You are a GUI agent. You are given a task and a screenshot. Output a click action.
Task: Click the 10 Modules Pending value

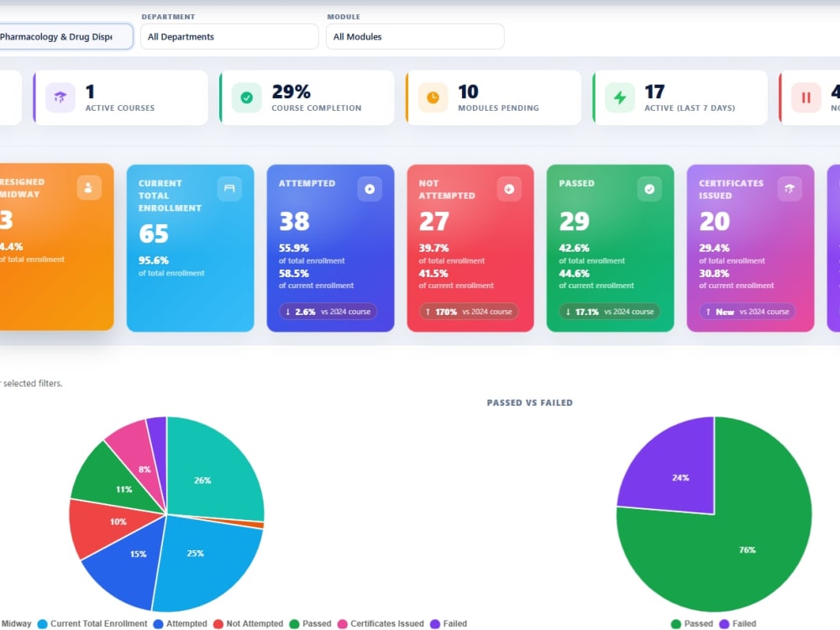(x=468, y=92)
